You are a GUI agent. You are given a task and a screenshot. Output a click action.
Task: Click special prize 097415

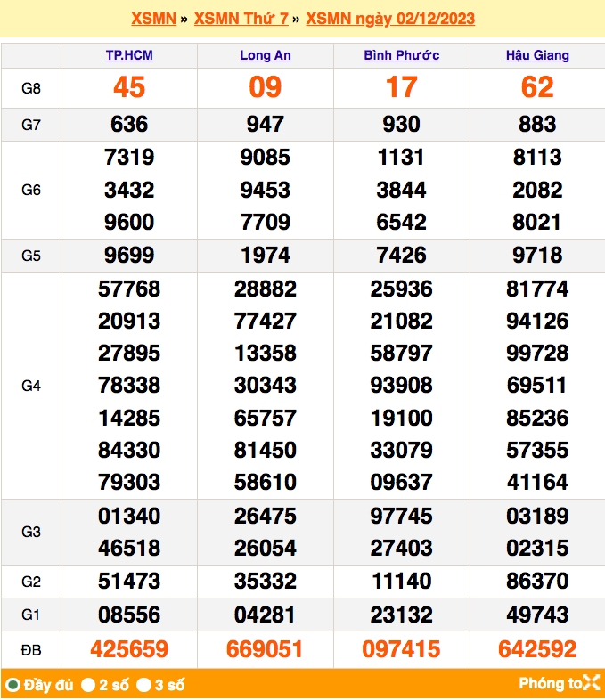401,649
